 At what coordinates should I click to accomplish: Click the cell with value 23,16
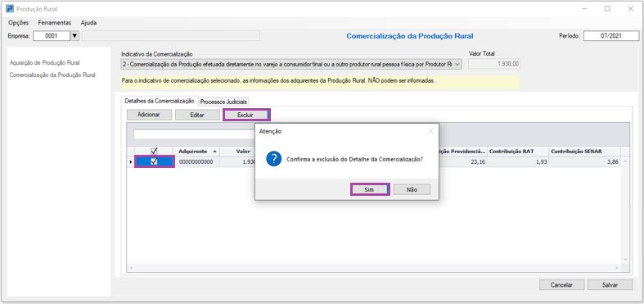pyautogui.click(x=463, y=161)
